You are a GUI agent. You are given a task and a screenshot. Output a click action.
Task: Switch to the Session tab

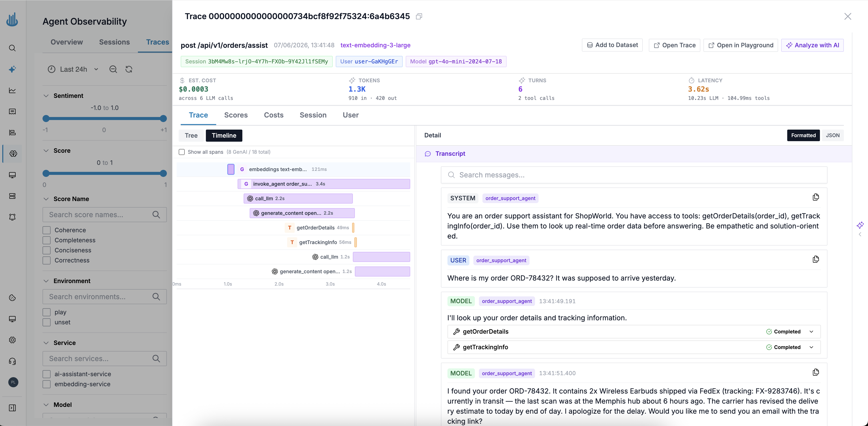[x=313, y=115]
